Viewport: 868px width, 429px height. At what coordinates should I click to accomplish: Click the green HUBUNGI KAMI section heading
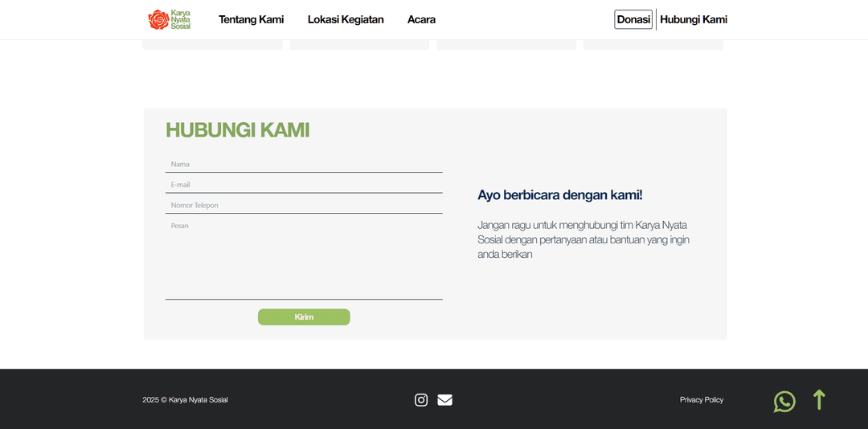coord(237,130)
